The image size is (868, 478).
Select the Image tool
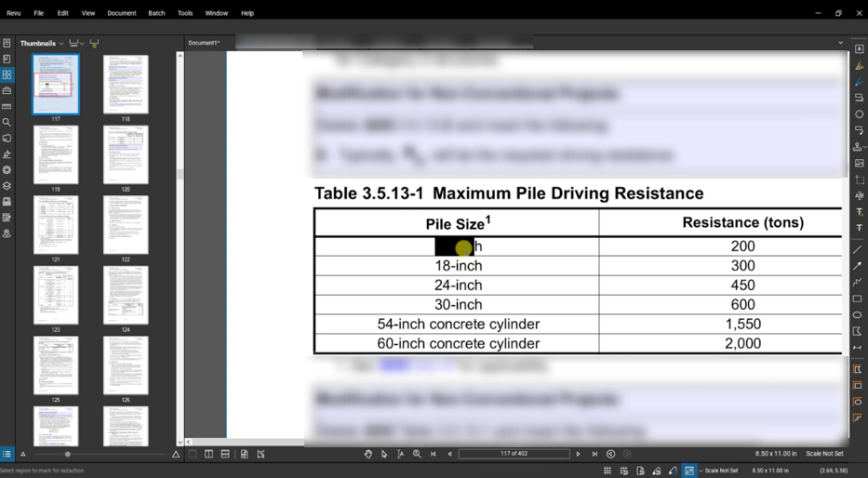tap(859, 163)
